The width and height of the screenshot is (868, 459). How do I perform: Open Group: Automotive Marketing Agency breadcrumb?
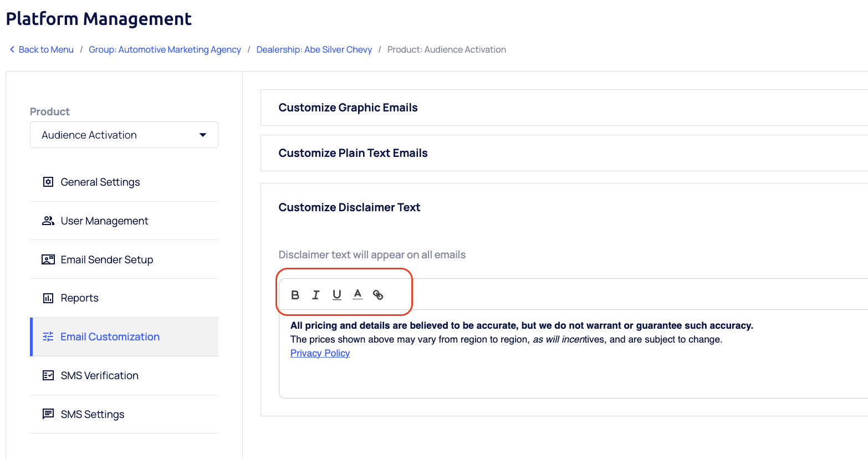pos(165,49)
